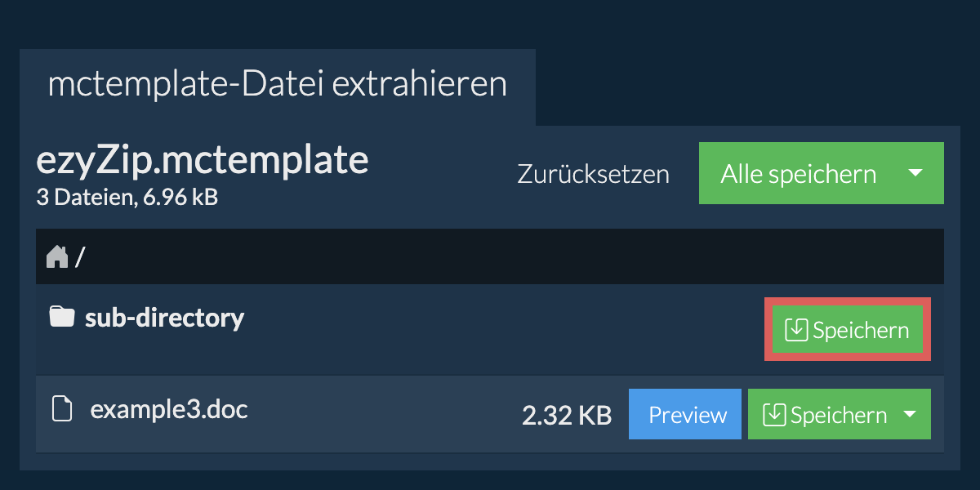The width and height of the screenshot is (980, 490).
Task: Click the ezyZip.mctemplate archive title
Action: [203, 161]
